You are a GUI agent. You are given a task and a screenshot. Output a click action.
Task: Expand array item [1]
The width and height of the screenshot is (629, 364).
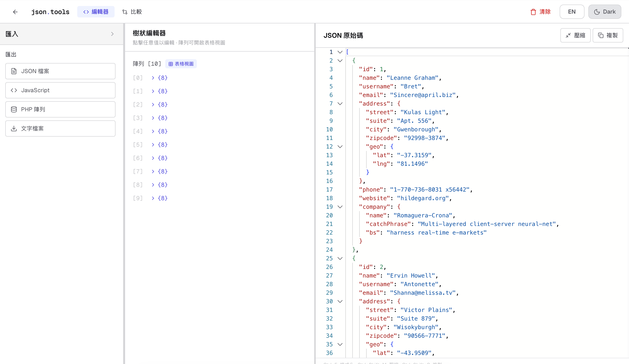(153, 91)
